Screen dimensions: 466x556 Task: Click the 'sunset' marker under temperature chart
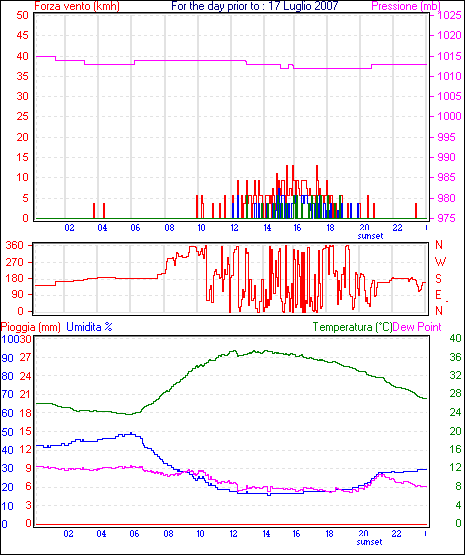(370, 542)
